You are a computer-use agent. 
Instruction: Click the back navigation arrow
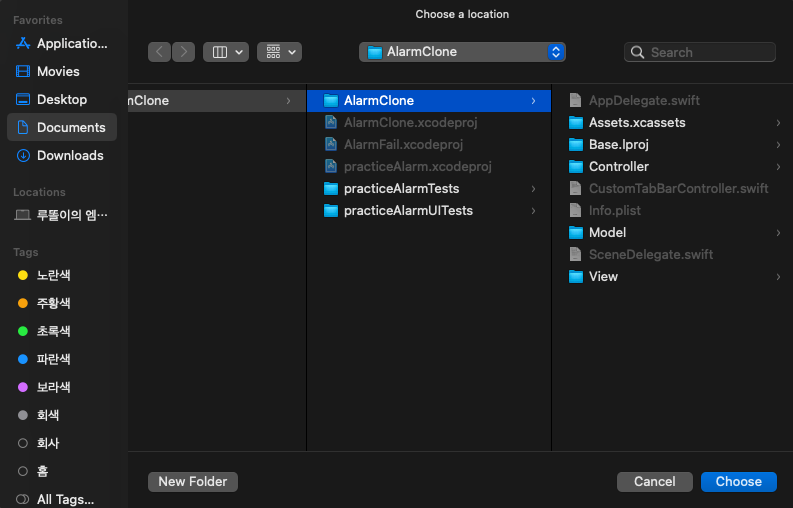coord(159,52)
